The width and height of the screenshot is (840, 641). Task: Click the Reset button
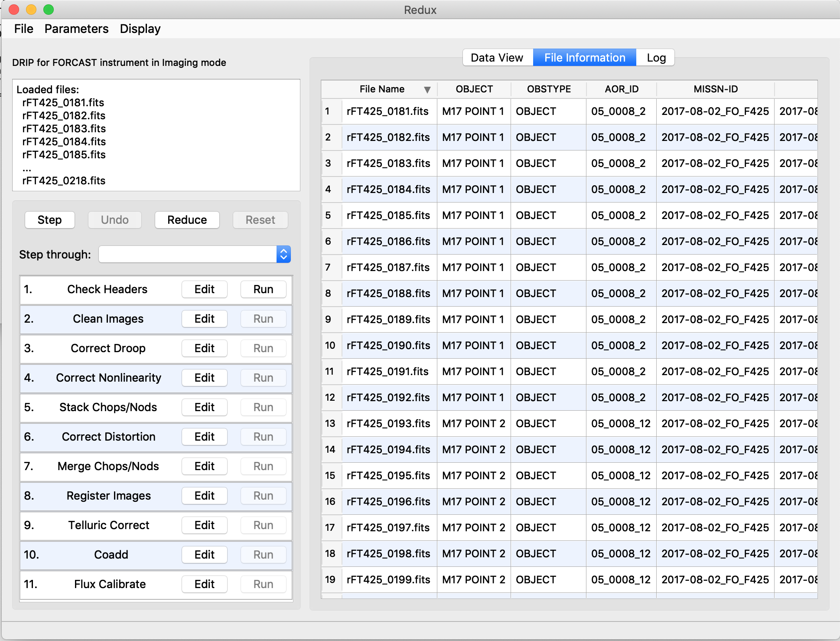(x=260, y=220)
